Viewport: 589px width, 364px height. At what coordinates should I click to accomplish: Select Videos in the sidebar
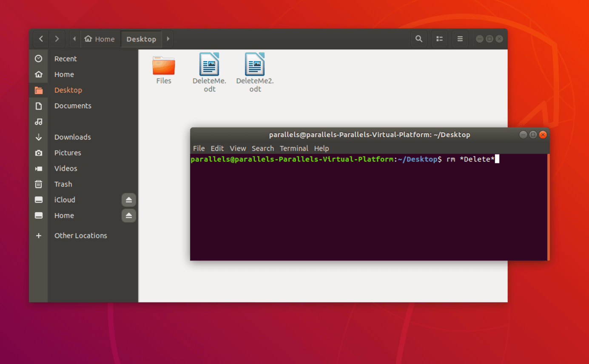click(65, 168)
